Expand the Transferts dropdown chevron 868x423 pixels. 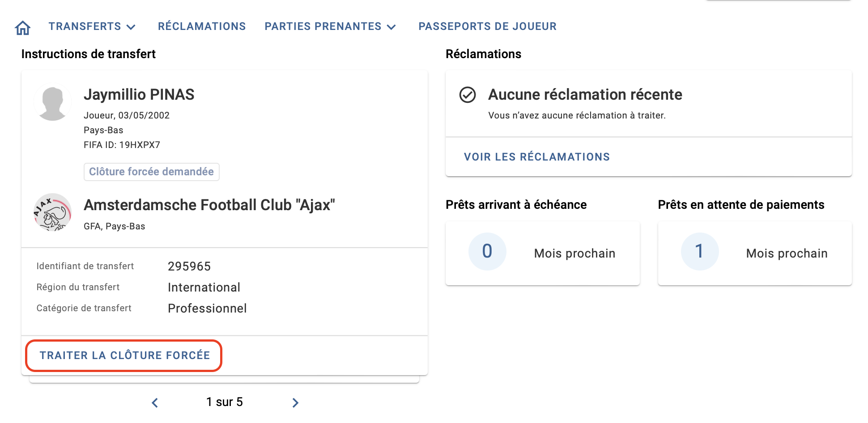coord(131,27)
